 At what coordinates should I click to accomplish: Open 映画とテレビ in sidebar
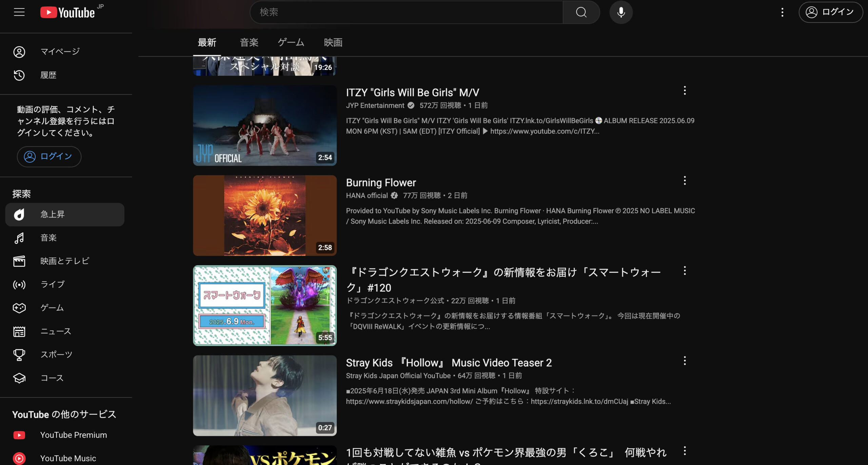65,261
